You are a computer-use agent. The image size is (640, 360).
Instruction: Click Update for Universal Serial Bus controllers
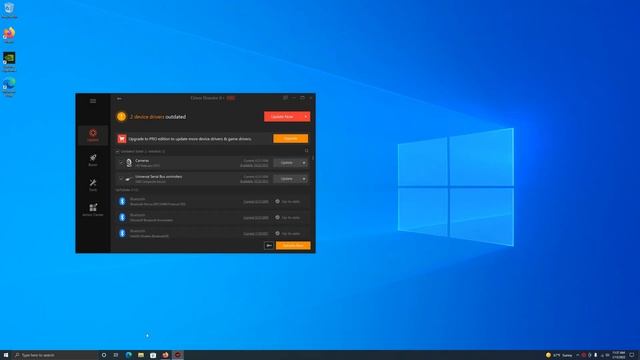pyautogui.click(x=287, y=179)
